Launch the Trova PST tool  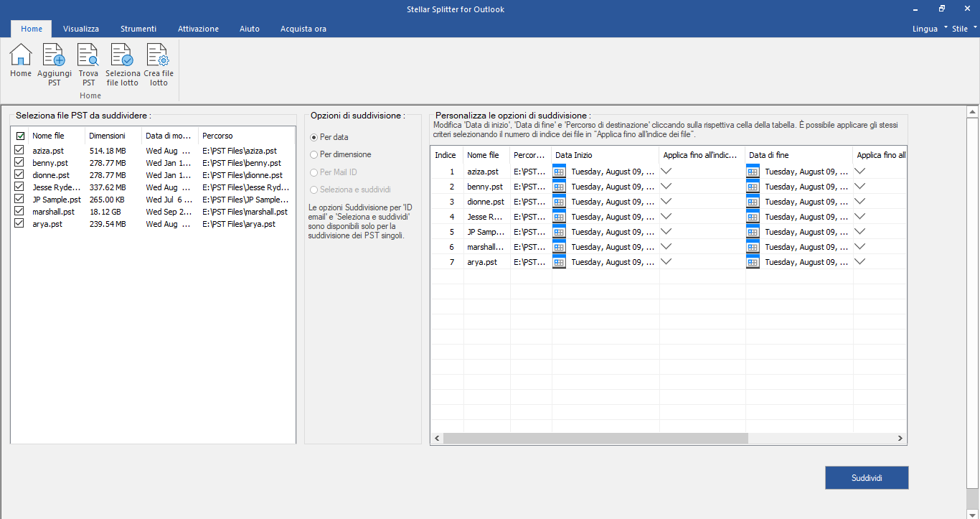pyautogui.click(x=88, y=65)
